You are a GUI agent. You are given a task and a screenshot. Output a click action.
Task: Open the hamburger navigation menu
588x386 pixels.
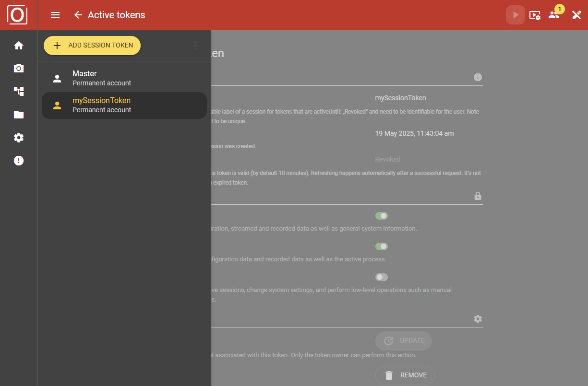pyautogui.click(x=55, y=15)
